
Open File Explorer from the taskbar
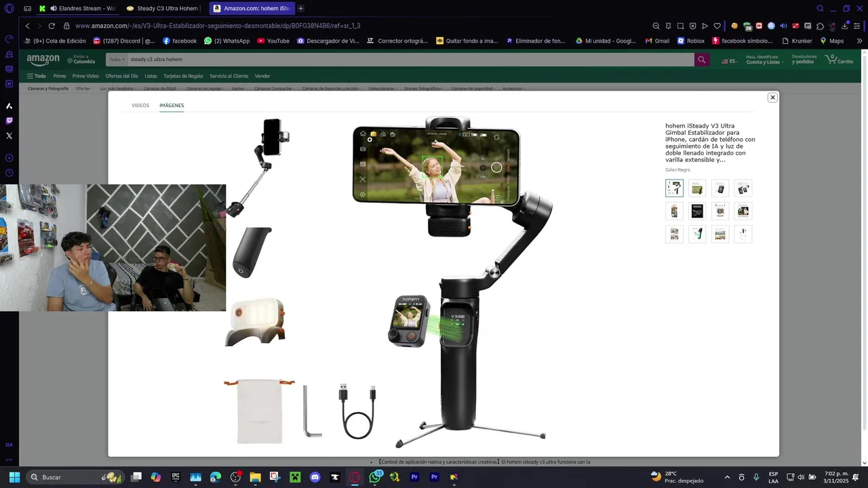click(255, 477)
